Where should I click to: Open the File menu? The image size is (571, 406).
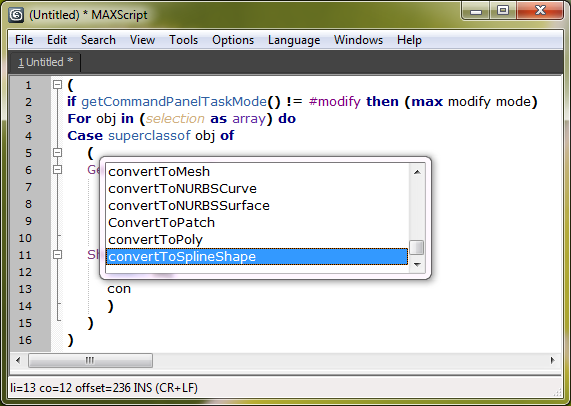[24, 40]
